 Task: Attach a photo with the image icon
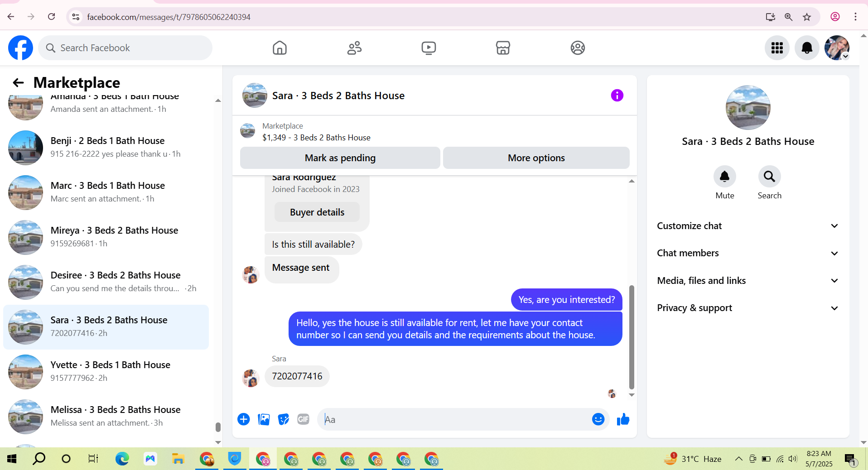[264, 419]
